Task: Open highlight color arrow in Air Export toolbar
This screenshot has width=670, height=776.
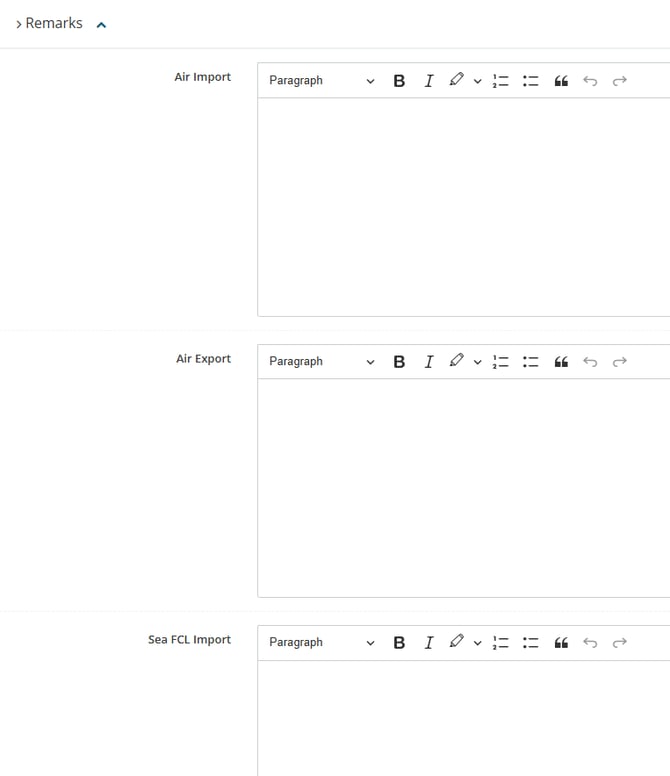Action: [x=477, y=362]
